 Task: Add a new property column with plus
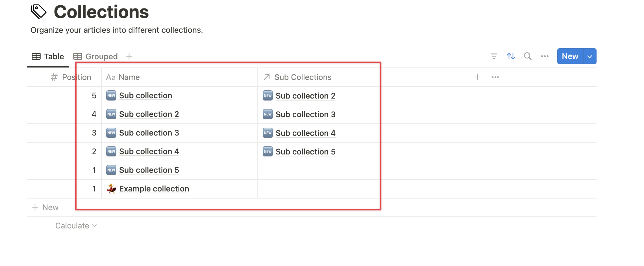point(477,77)
